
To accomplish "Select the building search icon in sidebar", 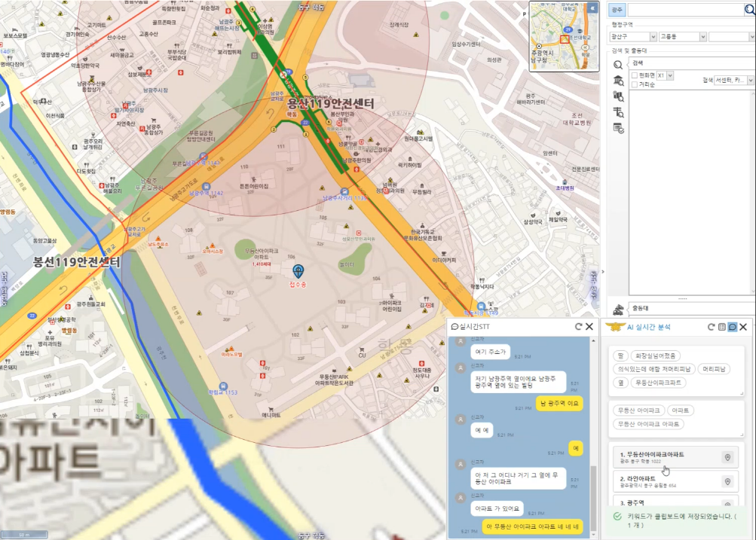I will [618, 81].
